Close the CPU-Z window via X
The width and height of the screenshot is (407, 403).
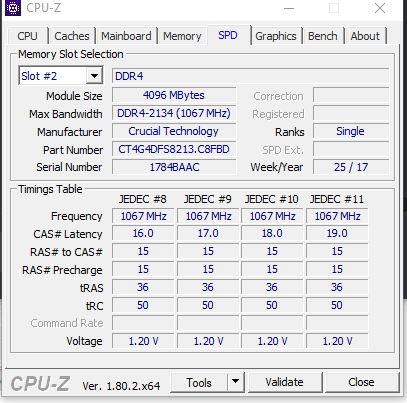tap(380, 8)
